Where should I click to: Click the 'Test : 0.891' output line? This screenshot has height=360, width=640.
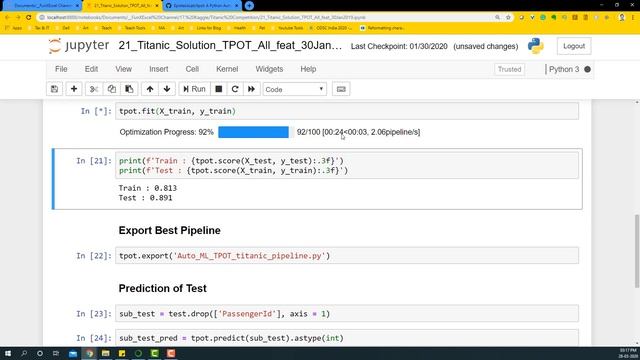[x=145, y=198]
